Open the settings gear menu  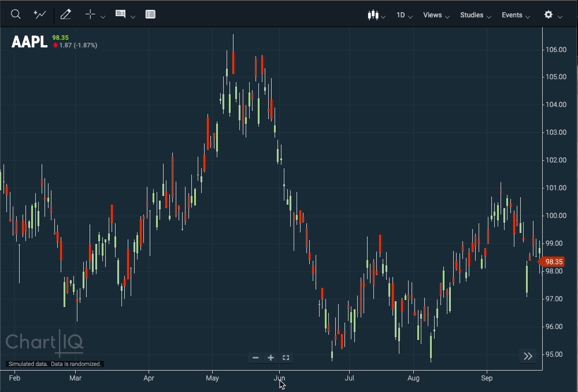[549, 14]
